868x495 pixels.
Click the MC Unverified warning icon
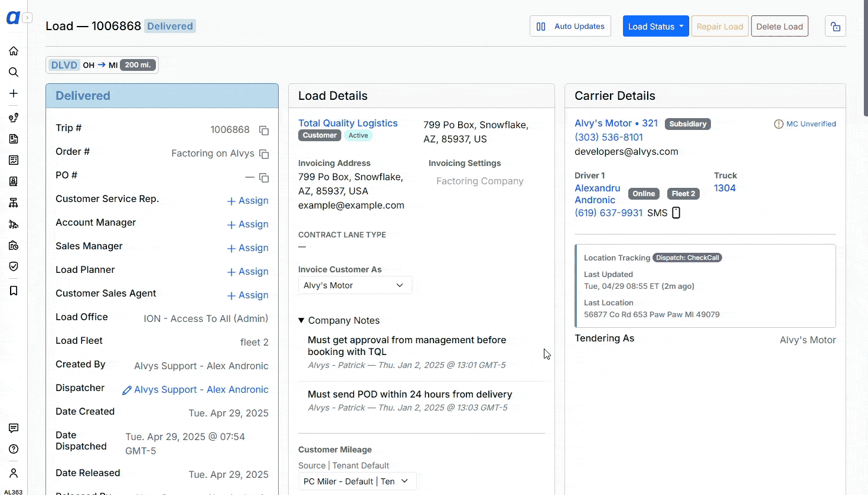tap(779, 124)
